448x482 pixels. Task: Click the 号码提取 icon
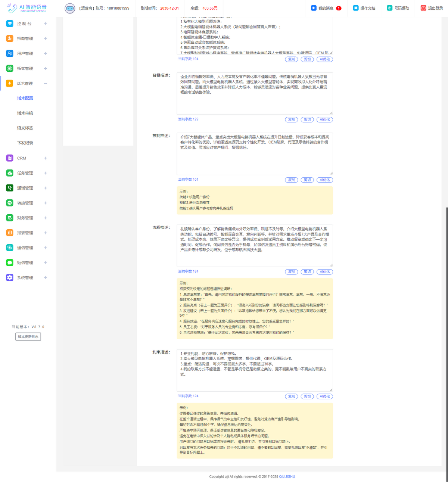[389, 8]
